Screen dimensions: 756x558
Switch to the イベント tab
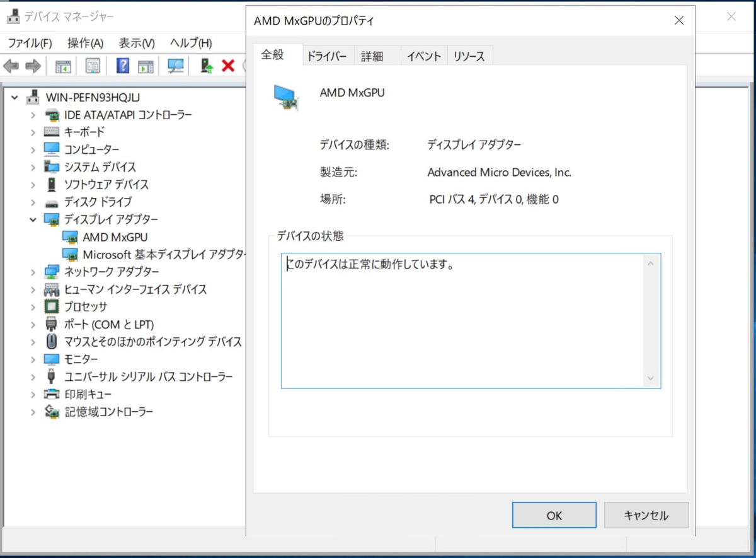tap(423, 55)
